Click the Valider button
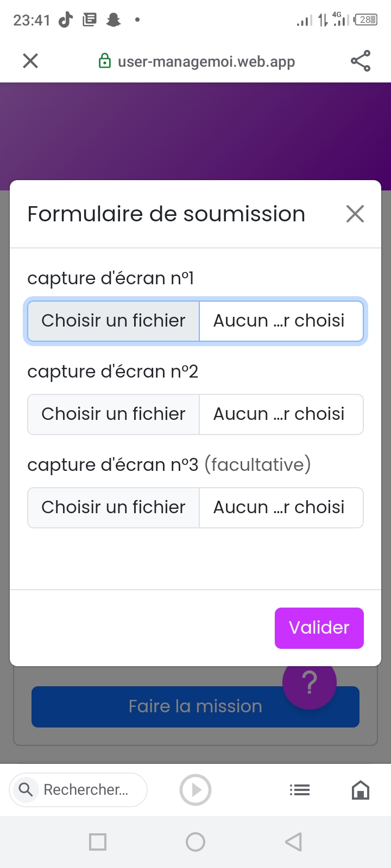Screen dimensions: 391x868 (319, 628)
